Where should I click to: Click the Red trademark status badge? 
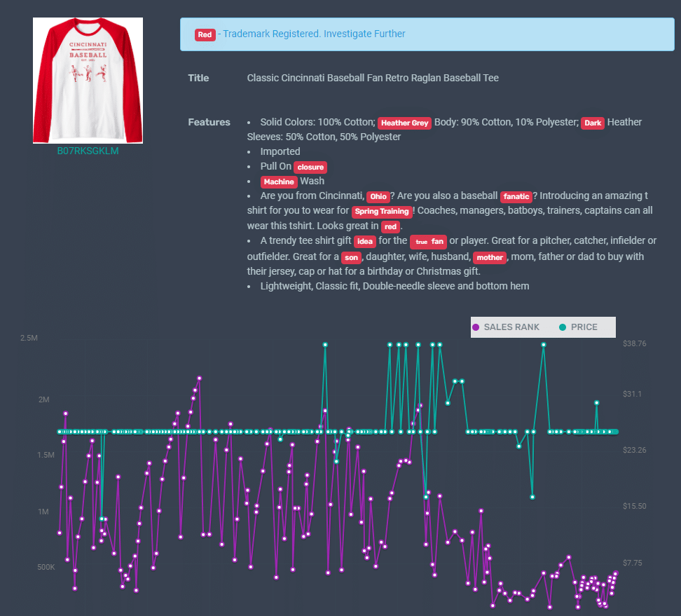point(205,34)
